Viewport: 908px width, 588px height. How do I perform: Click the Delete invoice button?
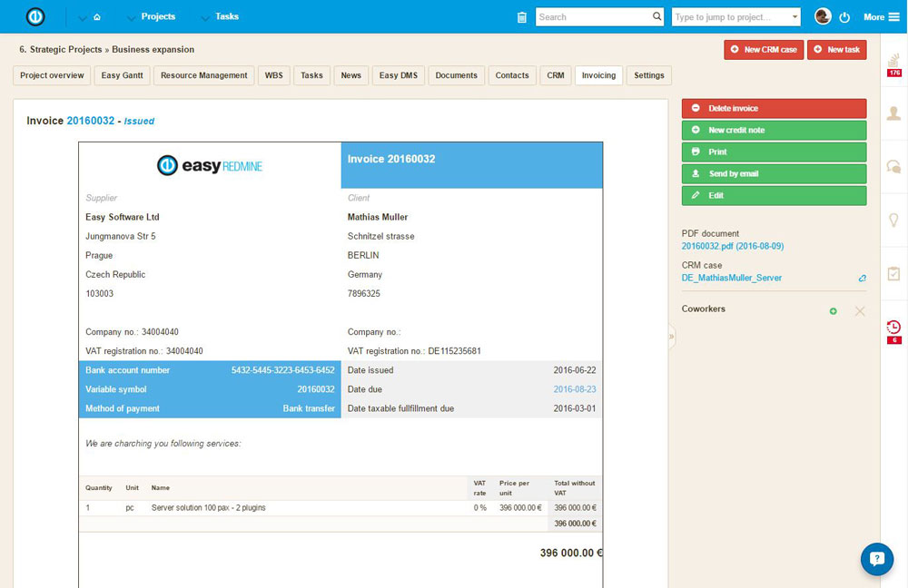[775, 108]
